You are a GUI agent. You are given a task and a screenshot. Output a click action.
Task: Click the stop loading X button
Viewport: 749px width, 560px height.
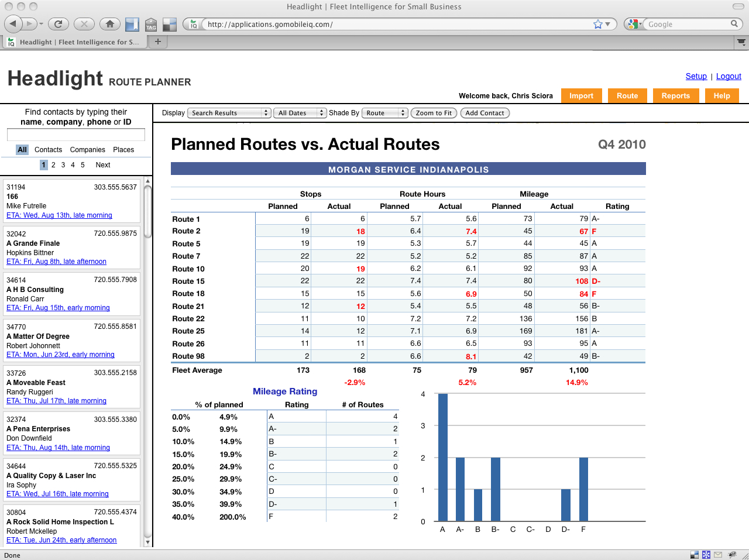click(84, 24)
